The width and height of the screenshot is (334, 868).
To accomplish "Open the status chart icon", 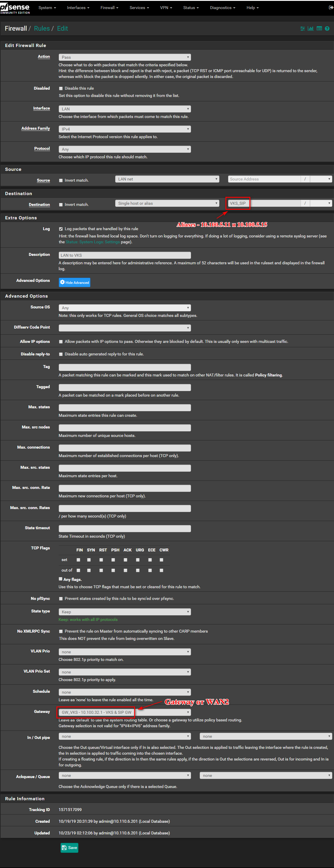I will click(x=310, y=29).
